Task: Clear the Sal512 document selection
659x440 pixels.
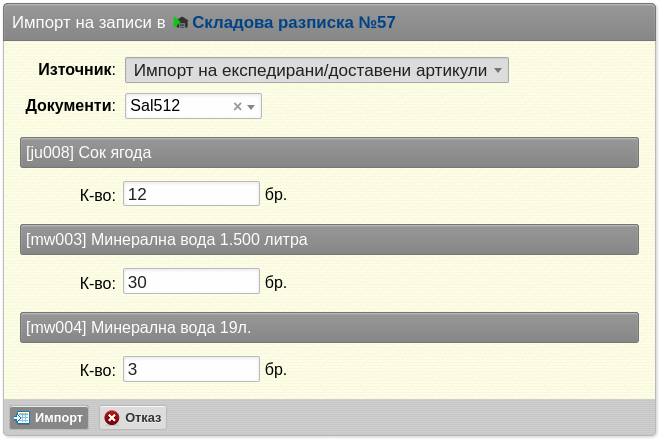Action: click(237, 107)
